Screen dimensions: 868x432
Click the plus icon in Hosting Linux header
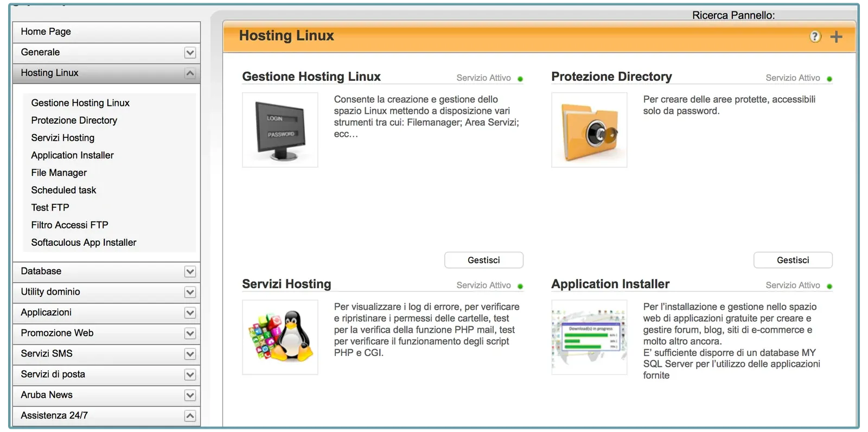(836, 36)
